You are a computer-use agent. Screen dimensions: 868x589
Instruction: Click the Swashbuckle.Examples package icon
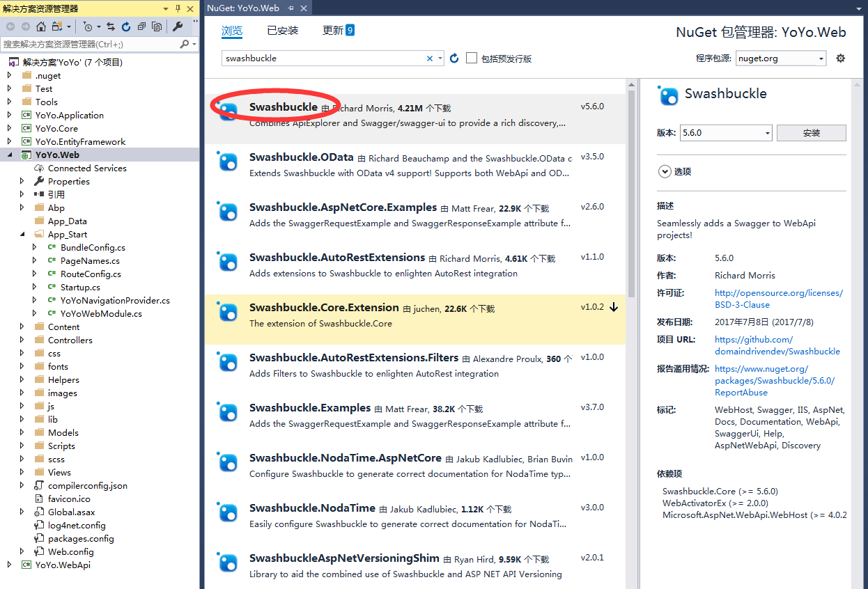(228, 413)
